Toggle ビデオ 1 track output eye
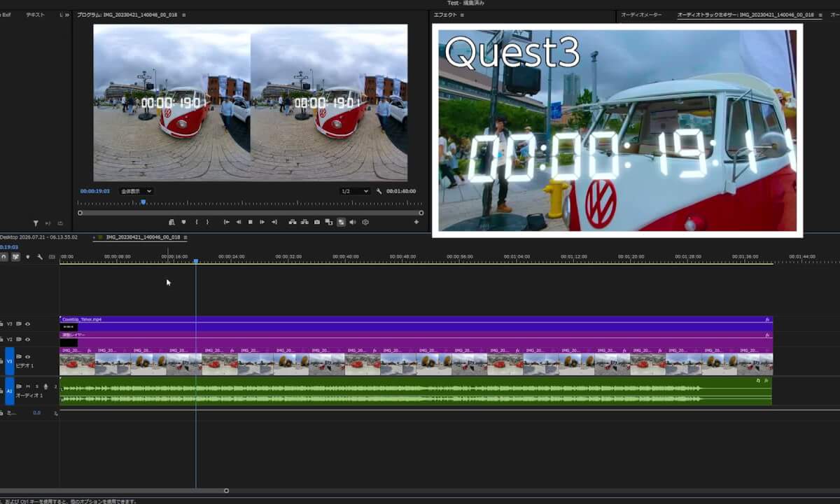 coord(28,357)
